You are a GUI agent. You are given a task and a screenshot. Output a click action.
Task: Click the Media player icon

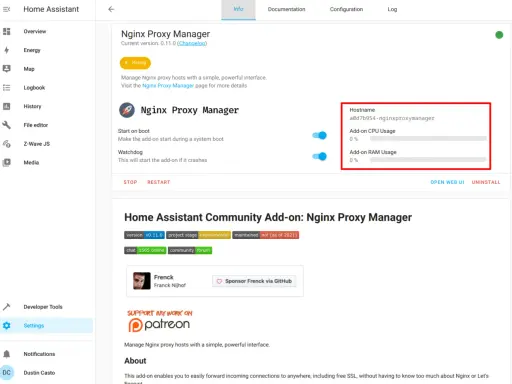7,162
